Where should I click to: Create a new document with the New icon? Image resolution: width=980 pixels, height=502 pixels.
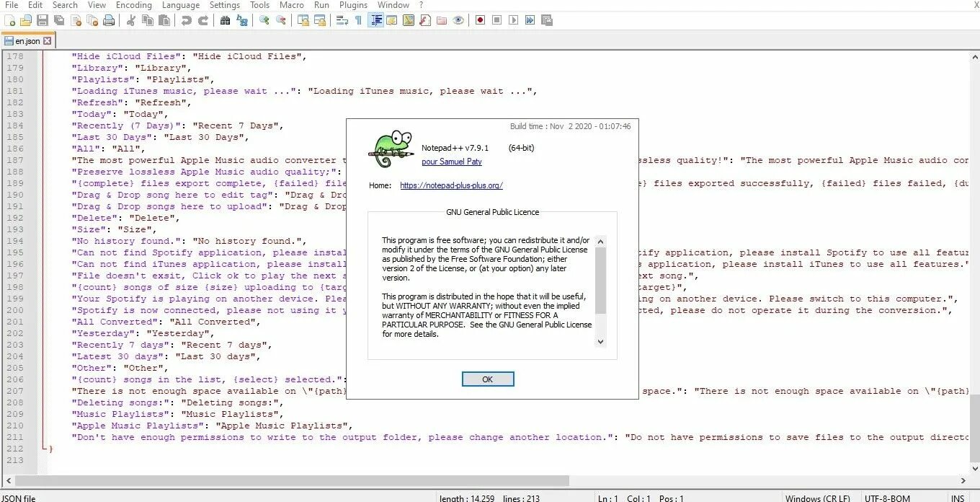click(x=10, y=20)
